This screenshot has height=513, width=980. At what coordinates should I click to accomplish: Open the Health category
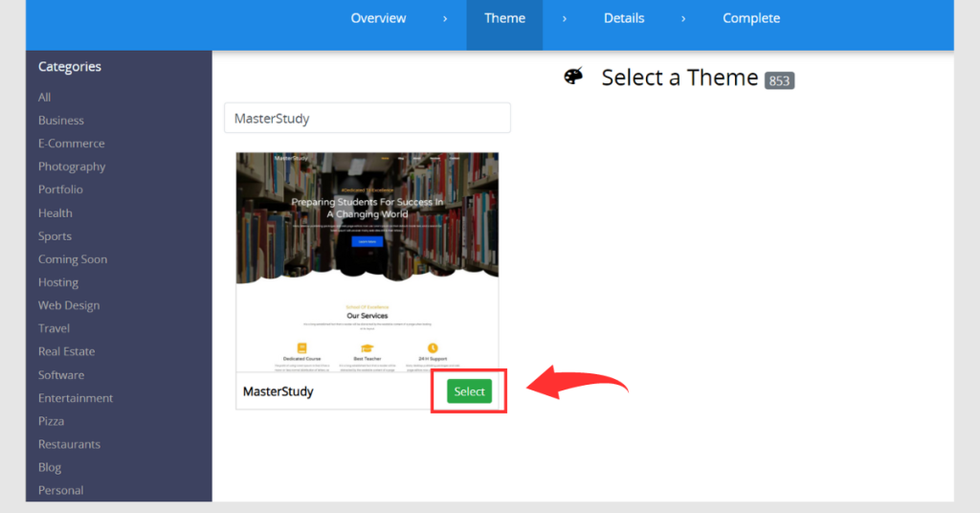coord(55,213)
